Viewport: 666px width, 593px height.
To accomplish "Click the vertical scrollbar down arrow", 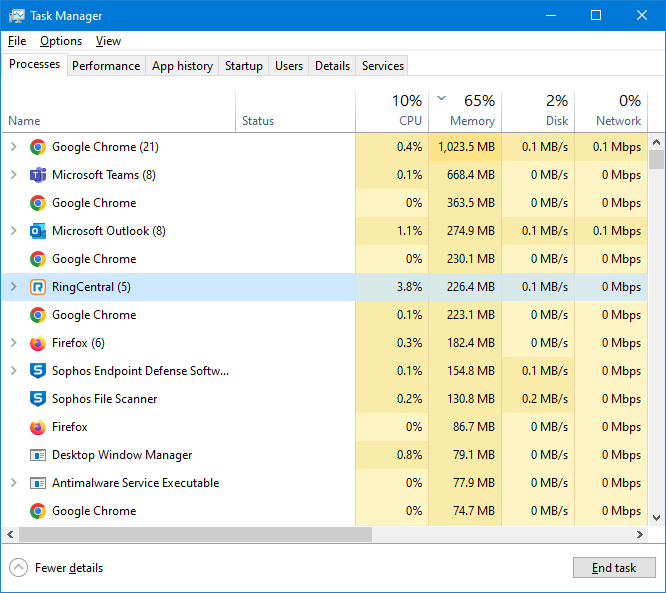I will tap(657, 518).
